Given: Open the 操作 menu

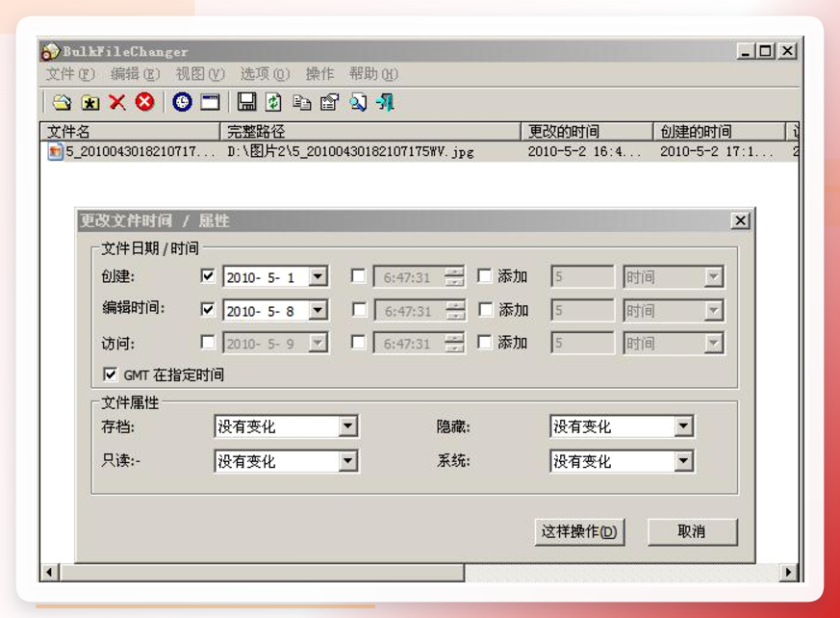Looking at the screenshot, I should point(319,74).
